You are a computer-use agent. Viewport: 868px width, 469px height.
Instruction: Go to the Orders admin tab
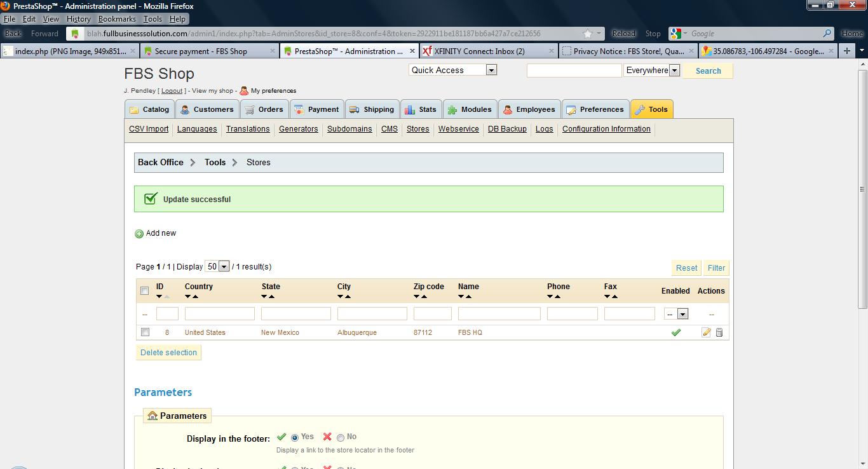coord(264,109)
